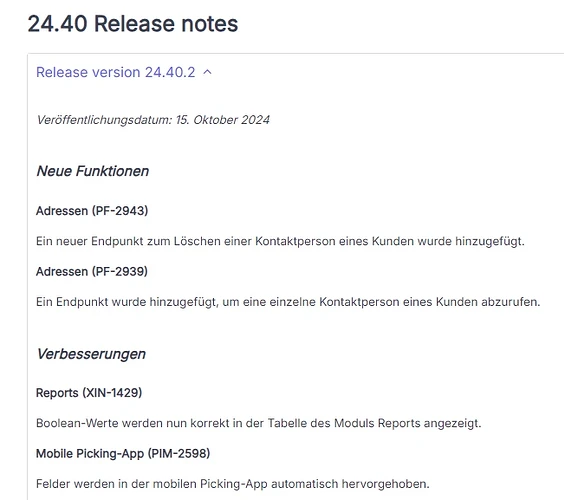Image resolution: width=564 pixels, height=500 pixels.
Task: Click the ticket number PF-2943
Action: 120,210
